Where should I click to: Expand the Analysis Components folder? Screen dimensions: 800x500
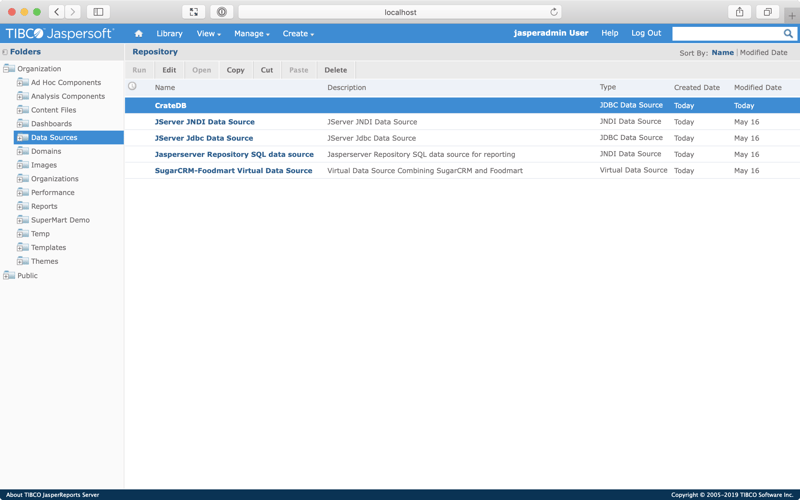(x=22, y=96)
